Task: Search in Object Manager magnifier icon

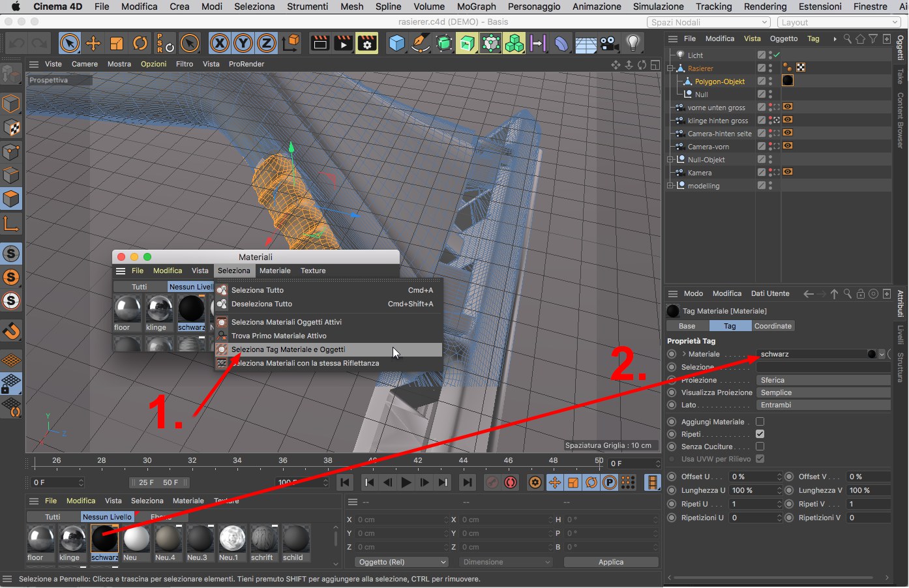Action: click(848, 39)
